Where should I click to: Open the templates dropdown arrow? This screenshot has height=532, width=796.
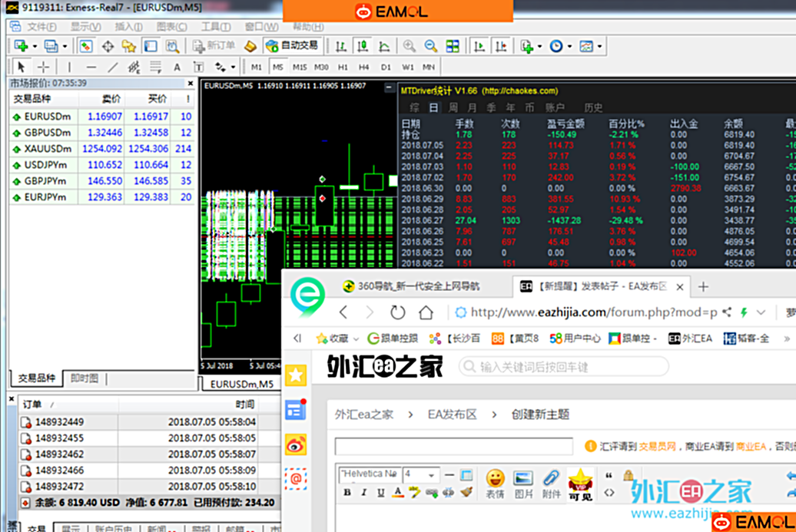599,47
